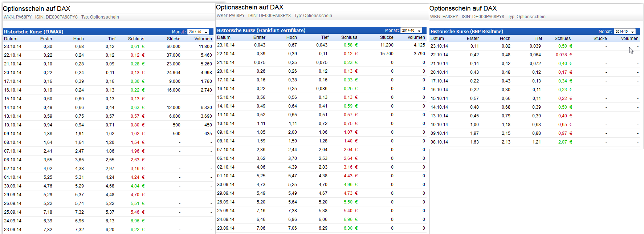This screenshot has width=644, height=234.
Task: Click the 60.000 Stücke value in EUWAX table
Action: click(x=174, y=47)
